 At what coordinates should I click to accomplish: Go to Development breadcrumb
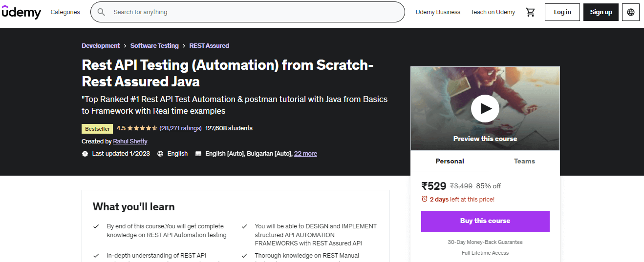coord(101,45)
